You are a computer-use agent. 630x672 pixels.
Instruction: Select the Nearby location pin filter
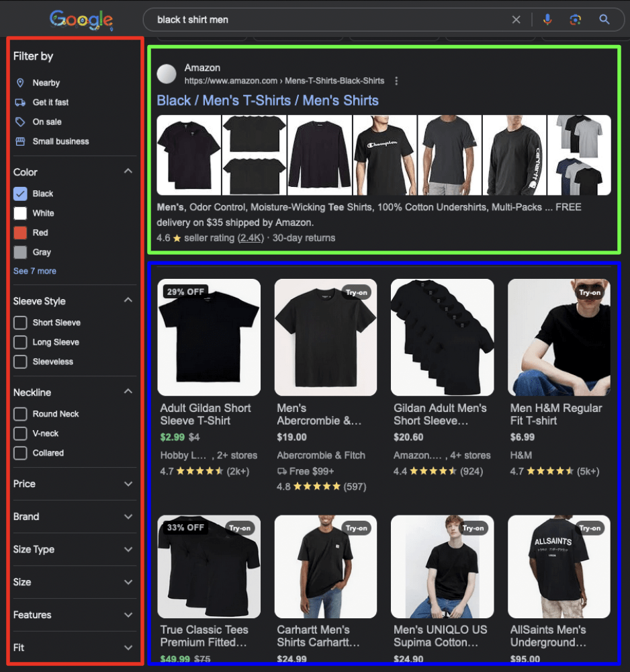[21, 82]
